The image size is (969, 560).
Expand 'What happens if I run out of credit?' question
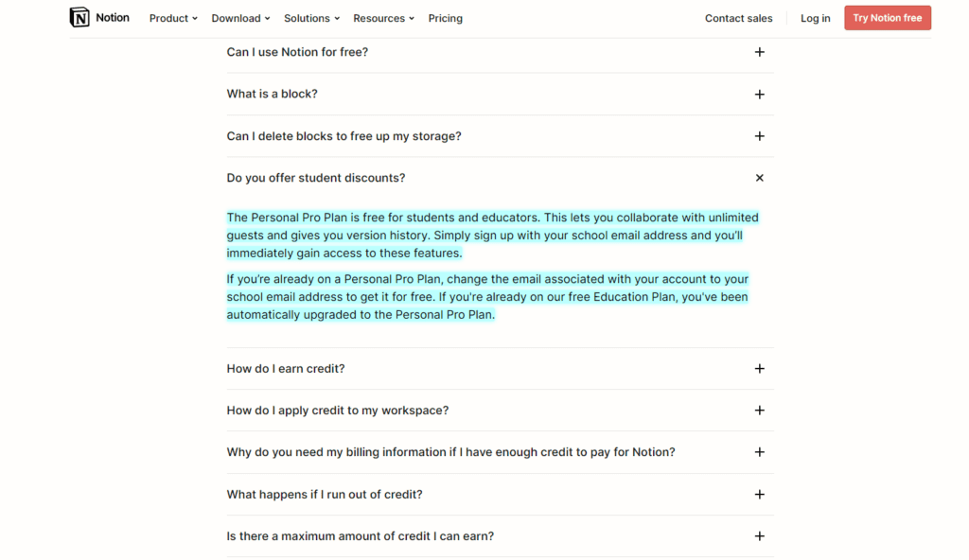(x=325, y=495)
